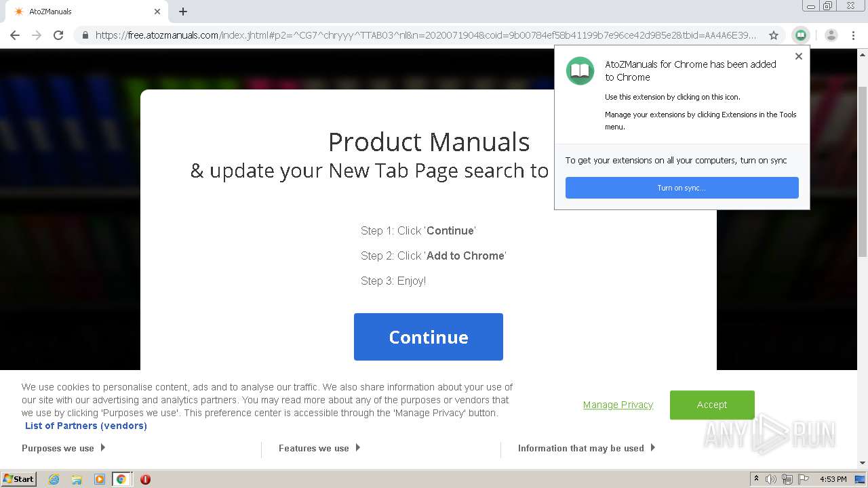Screen dimensions: 868x488
Task: Click the AtoZManuals book icon in popup
Action: (x=580, y=71)
